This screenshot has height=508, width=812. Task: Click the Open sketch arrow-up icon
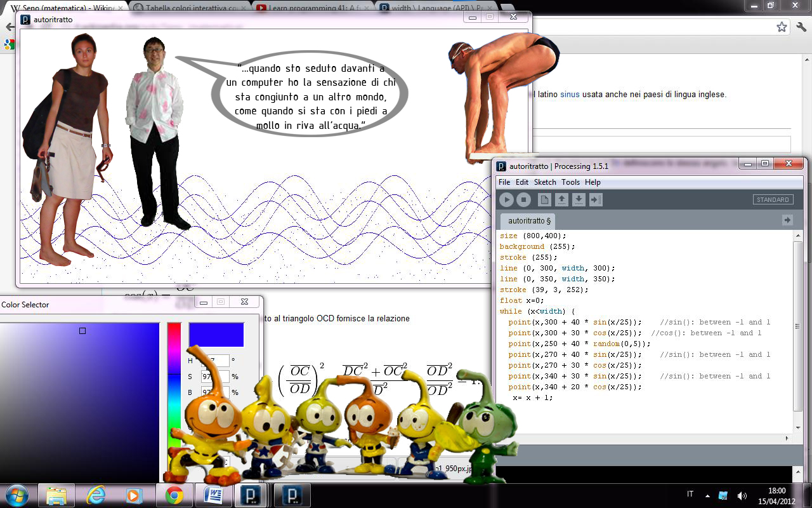coord(561,200)
